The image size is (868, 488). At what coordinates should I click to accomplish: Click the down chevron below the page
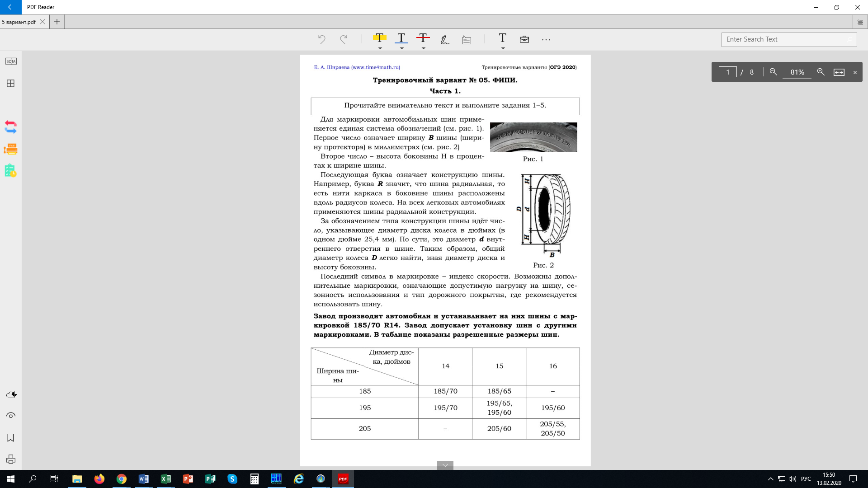coord(445,465)
